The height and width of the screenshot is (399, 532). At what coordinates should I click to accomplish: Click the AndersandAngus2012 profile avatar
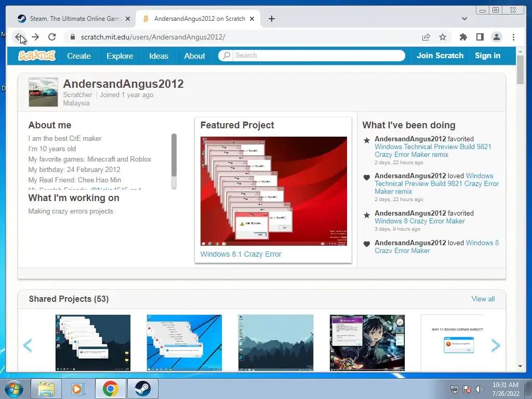(x=43, y=92)
